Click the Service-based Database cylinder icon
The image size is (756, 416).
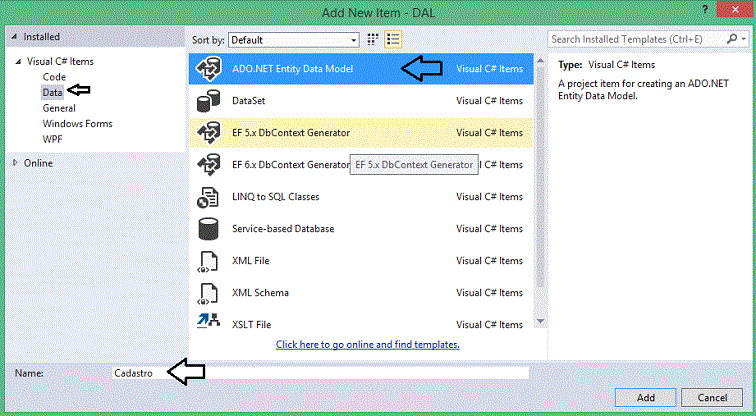click(x=208, y=228)
